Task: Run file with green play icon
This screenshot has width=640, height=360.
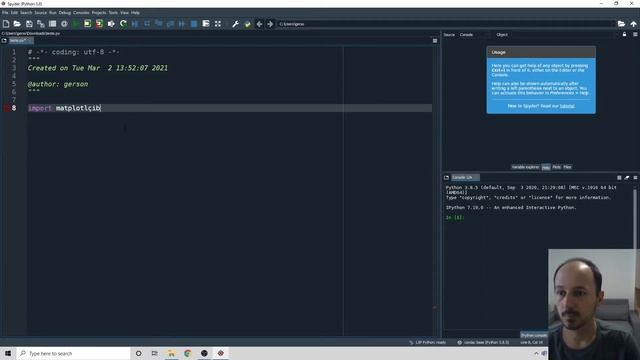Action: pyautogui.click(x=76, y=24)
